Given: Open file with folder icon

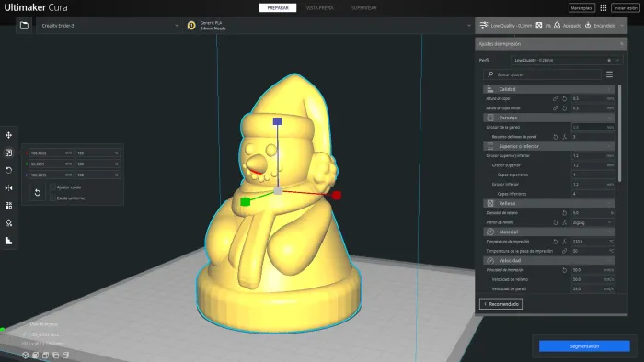Looking at the screenshot, I should click(24, 26).
